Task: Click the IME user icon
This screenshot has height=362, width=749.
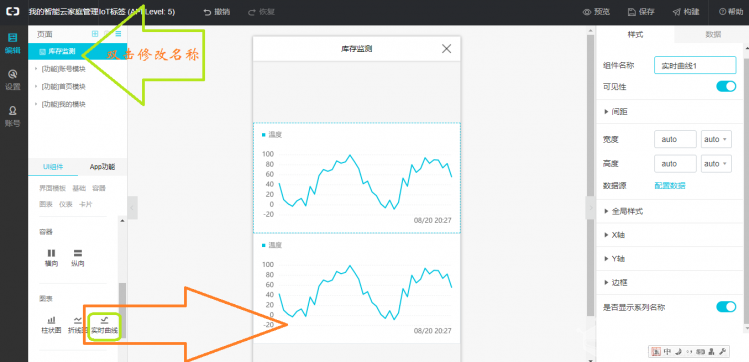Action: (x=712, y=352)
